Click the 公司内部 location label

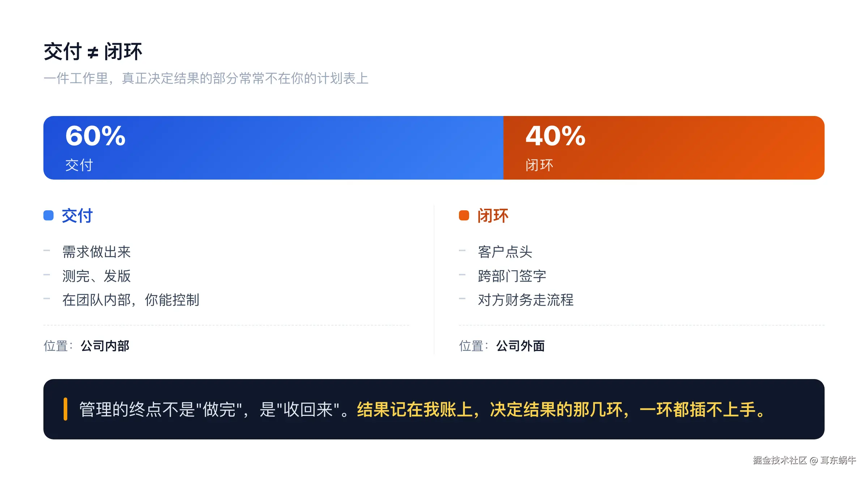(105, 346)
